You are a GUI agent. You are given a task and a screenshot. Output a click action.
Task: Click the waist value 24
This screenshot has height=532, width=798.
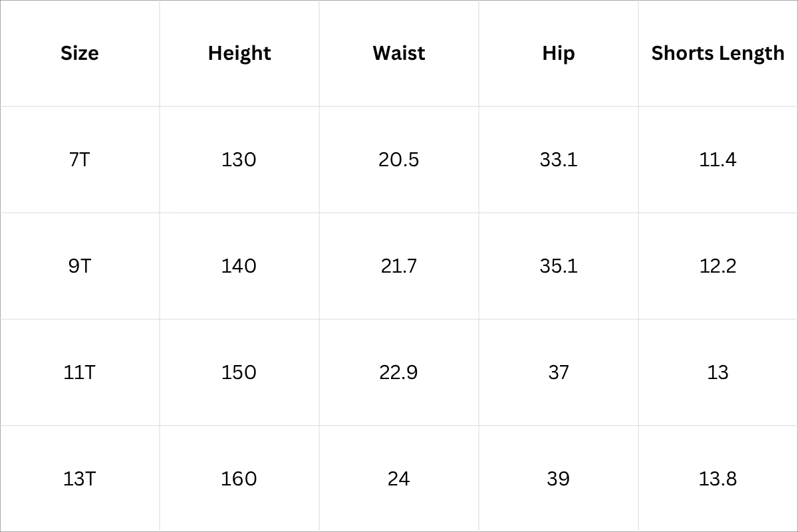point(399,479)
